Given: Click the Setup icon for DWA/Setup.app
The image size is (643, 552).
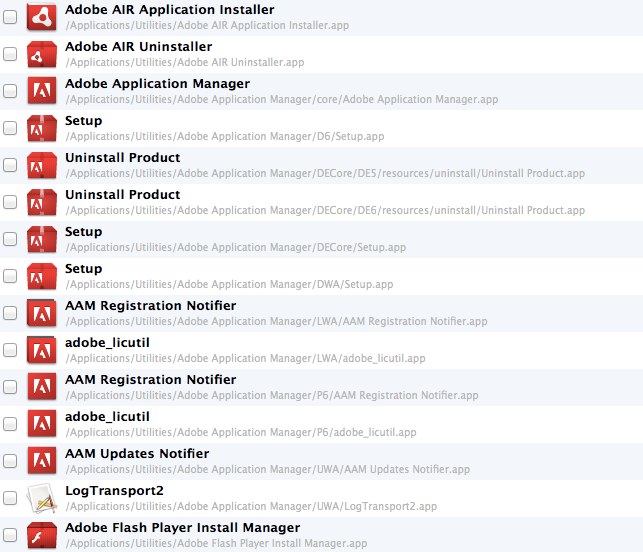Looking at the screenshot, I should click(41, 276).
